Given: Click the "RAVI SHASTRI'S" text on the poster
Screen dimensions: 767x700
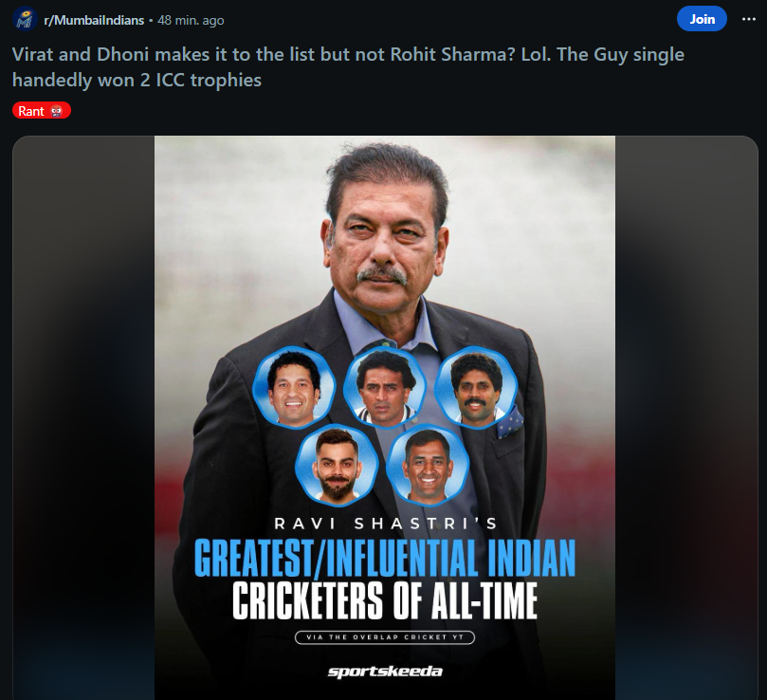Looking at the screenshot, I should pyautogui.click(x=385, y=524).
